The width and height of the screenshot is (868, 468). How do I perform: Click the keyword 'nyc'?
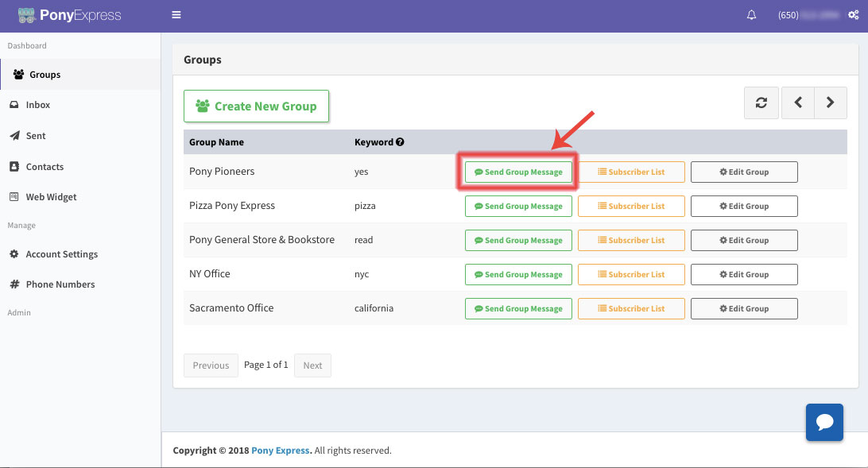[x=362, y=274]
